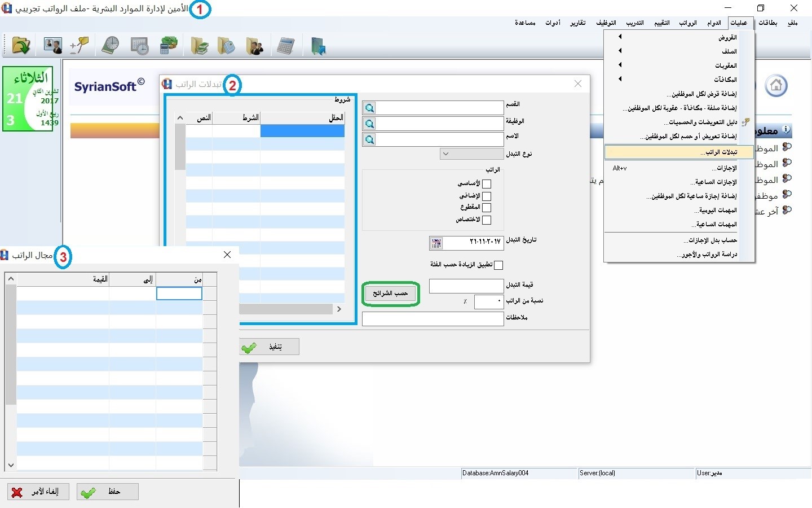The width and height of the screenshot is (812, 508).
Task: Choose الإجازات الساعية menu entry
Action: coord(678,182)
